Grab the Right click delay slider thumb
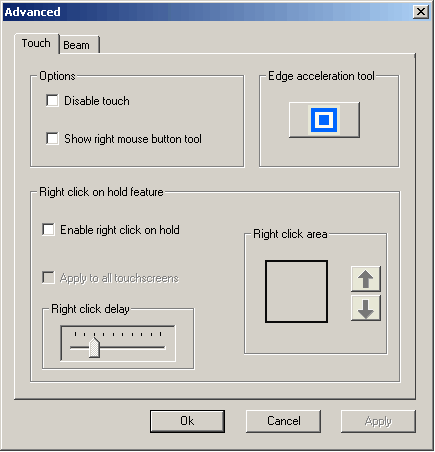Screen dimensions: 435x452 [x=95, y=348]
